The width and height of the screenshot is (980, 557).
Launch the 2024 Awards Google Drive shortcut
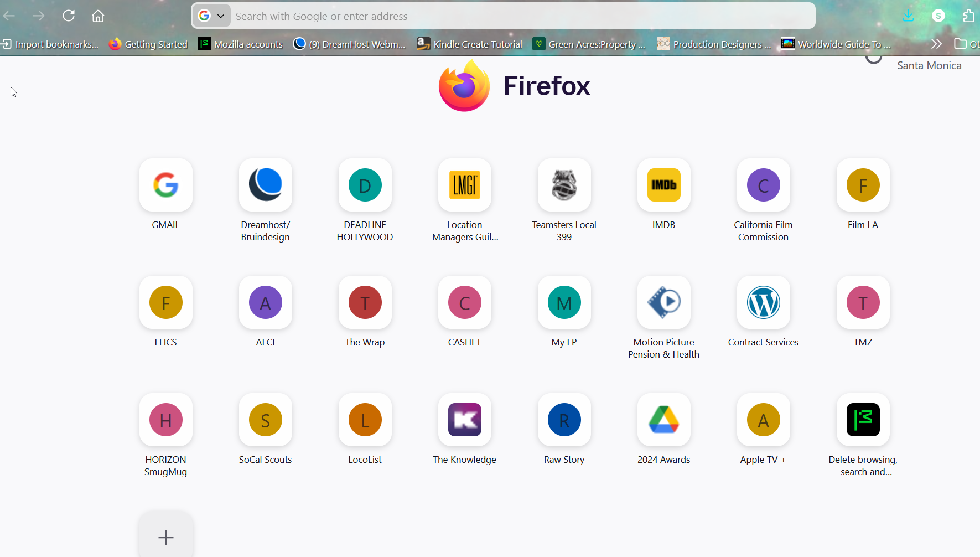click(663, 420)
